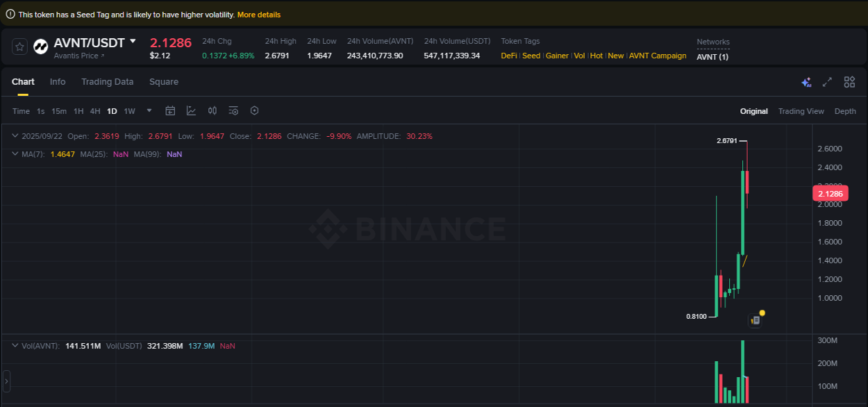This screenshot has height=407, width=868.
Task: Launch the AI assistant icon
Action: [806, 82]
